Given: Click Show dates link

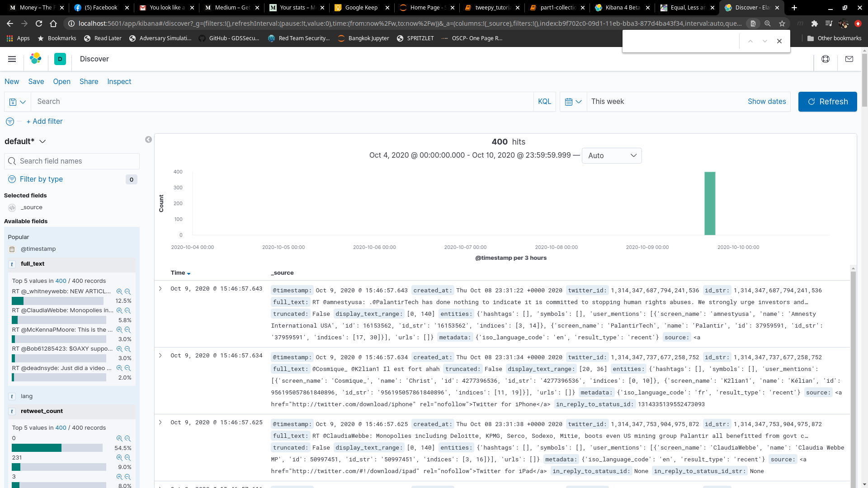Looking at the screenshot, I should [766, 102].
